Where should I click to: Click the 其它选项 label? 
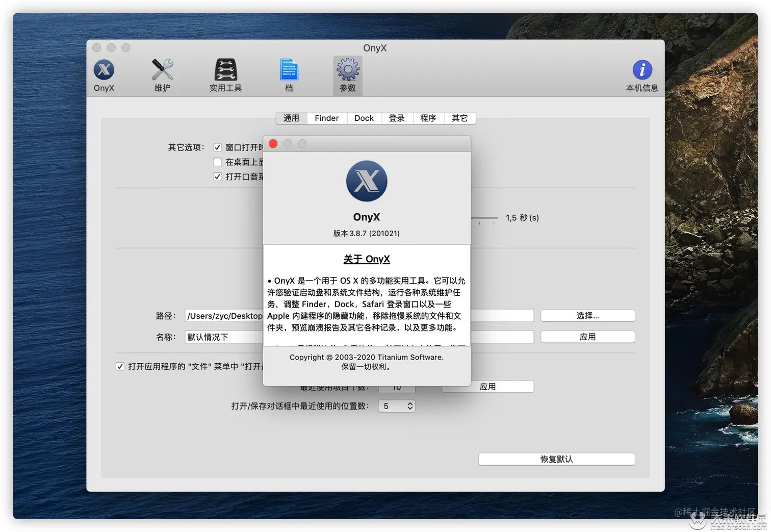tap(186, 147)
